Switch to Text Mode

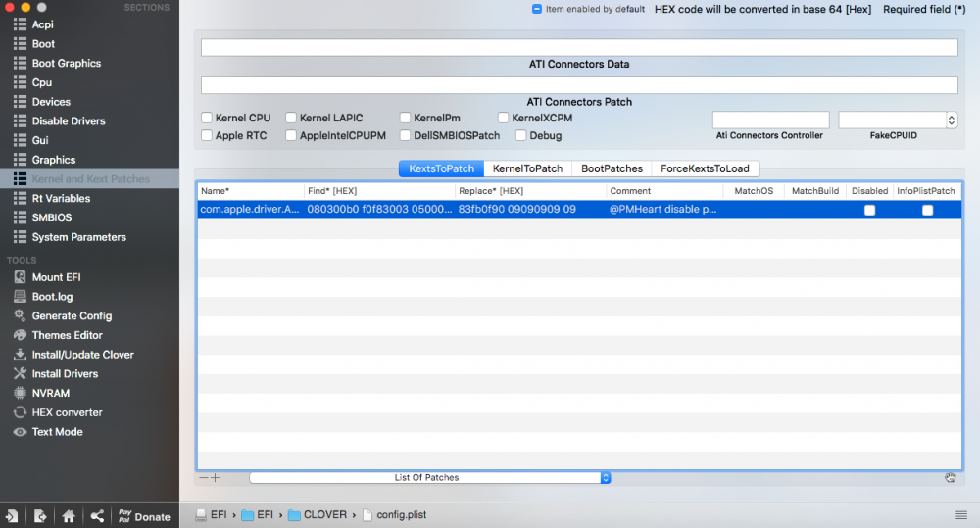[58, 432]
